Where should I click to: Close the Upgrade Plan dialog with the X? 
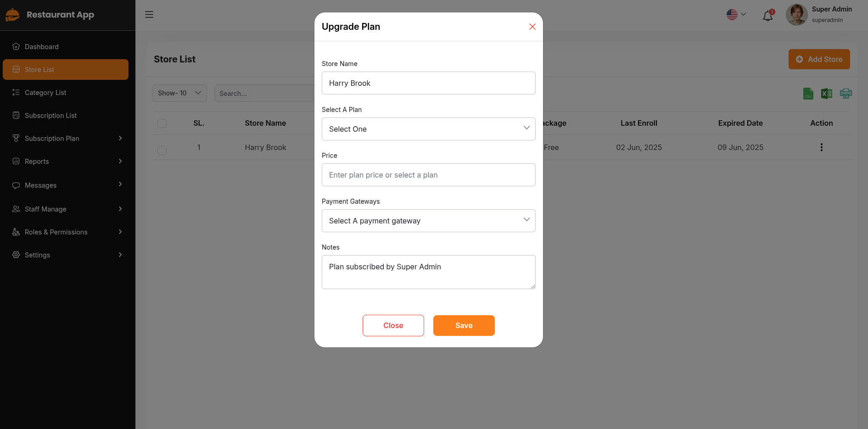coord(532,27)
